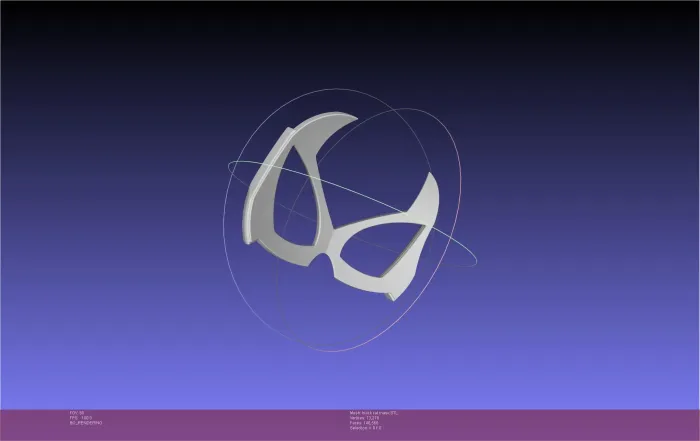Click the BO_RENDERING status text
700x441 pixels.
[x=86, y=423]
